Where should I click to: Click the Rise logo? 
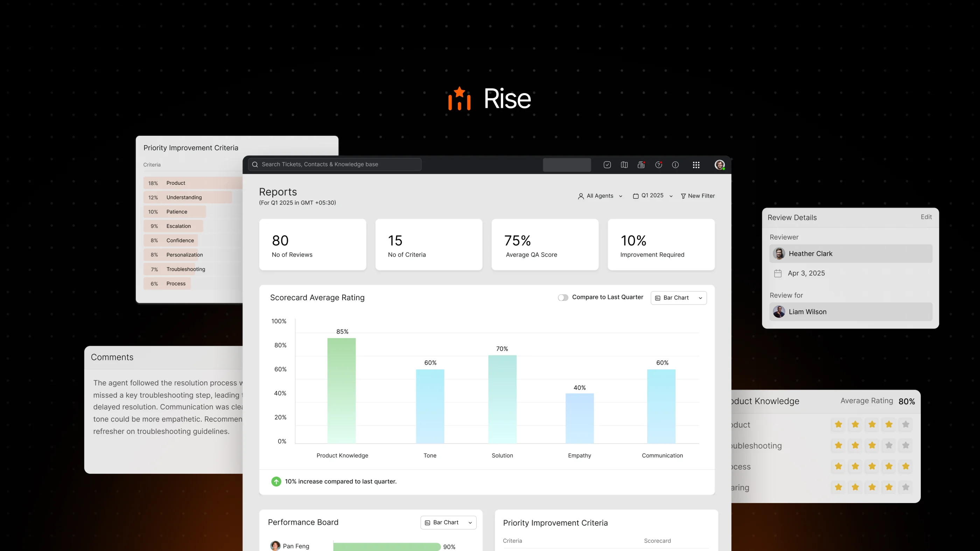click(490, 99)
